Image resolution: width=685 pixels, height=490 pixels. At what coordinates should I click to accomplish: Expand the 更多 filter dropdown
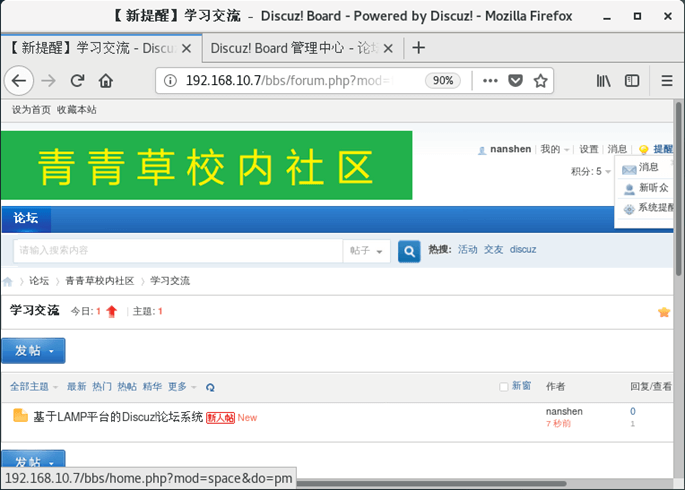(x=182, y=386)
